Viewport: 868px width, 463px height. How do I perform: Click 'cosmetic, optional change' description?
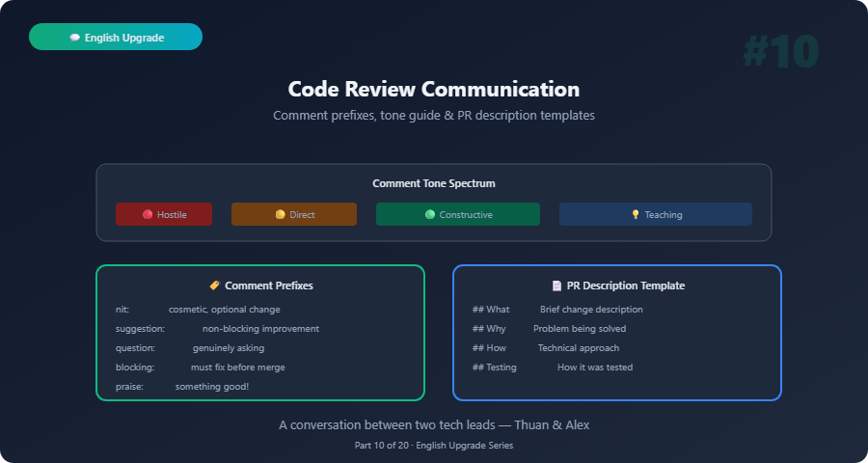224,310
